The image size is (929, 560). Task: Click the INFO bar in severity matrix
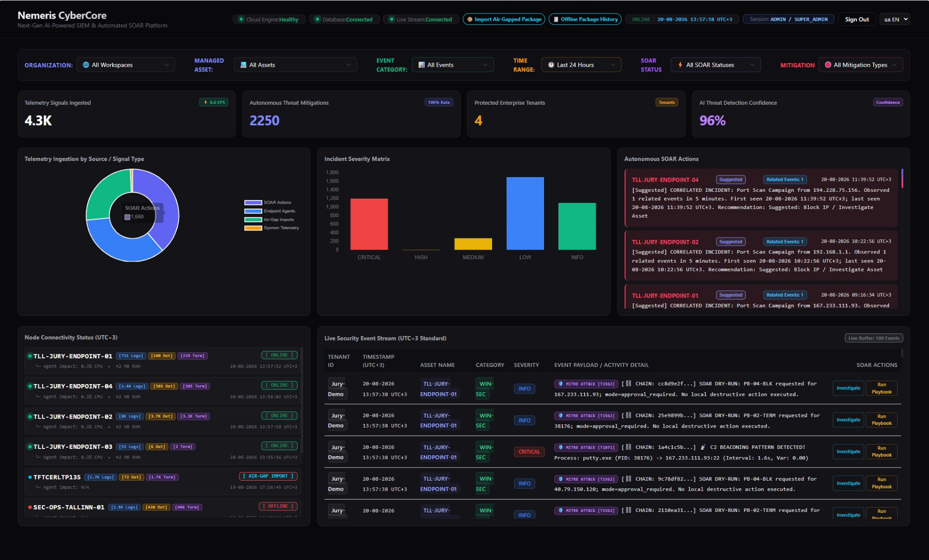point(577,226)
